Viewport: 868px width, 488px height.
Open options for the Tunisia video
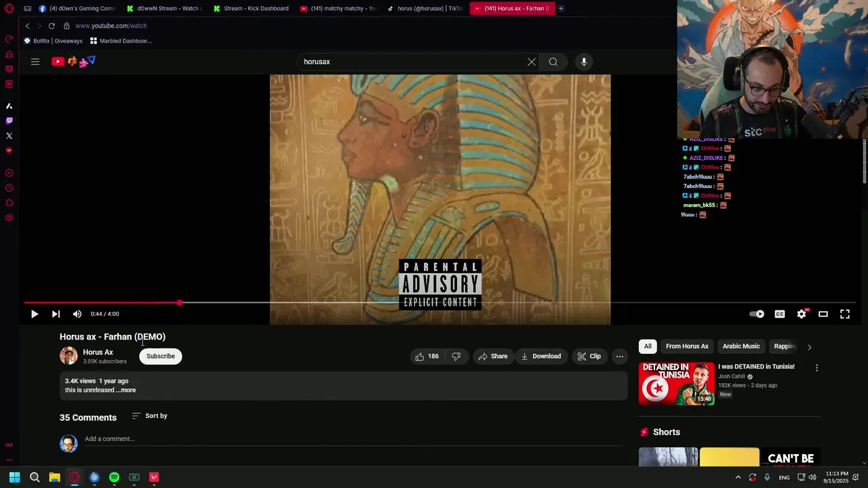(816, 367)
